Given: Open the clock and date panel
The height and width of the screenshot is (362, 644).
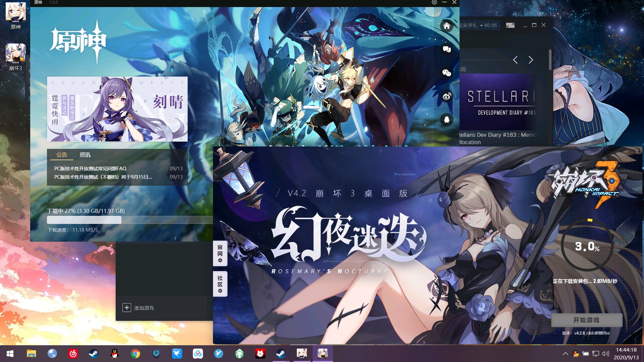Looking at the screenshot, I should pos(626,354).
